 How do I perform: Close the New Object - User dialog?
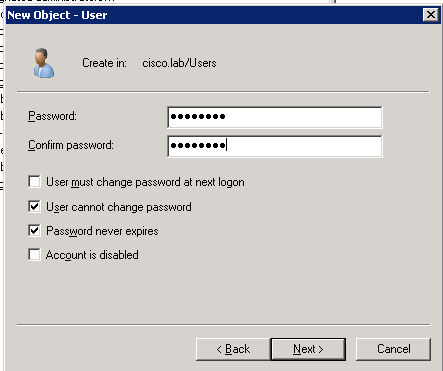pyautogui.click(x=431, y=15)
